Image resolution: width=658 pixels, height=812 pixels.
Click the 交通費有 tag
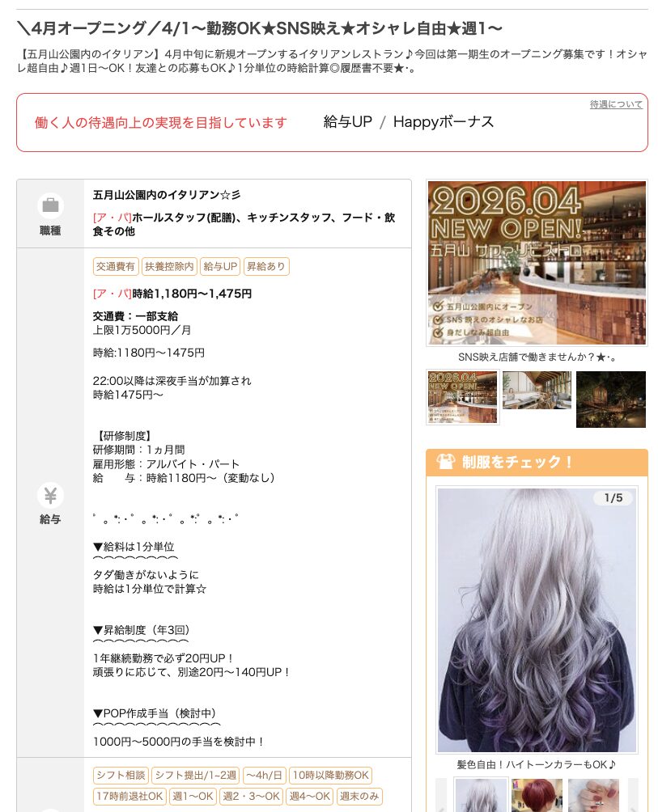coord(116,266)
